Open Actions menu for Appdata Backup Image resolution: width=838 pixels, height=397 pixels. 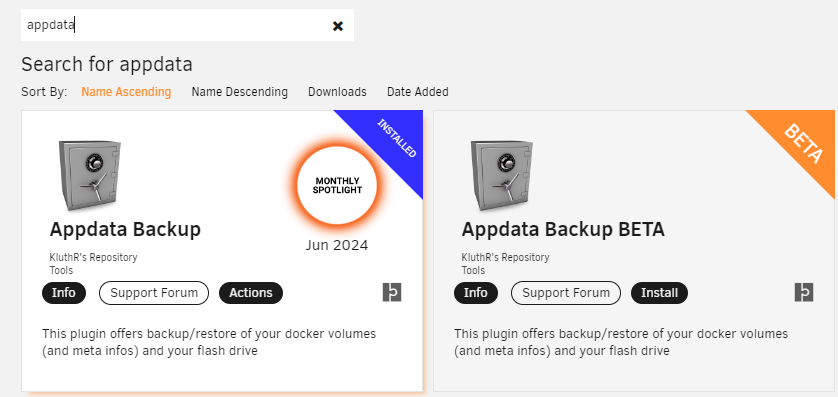251,293
